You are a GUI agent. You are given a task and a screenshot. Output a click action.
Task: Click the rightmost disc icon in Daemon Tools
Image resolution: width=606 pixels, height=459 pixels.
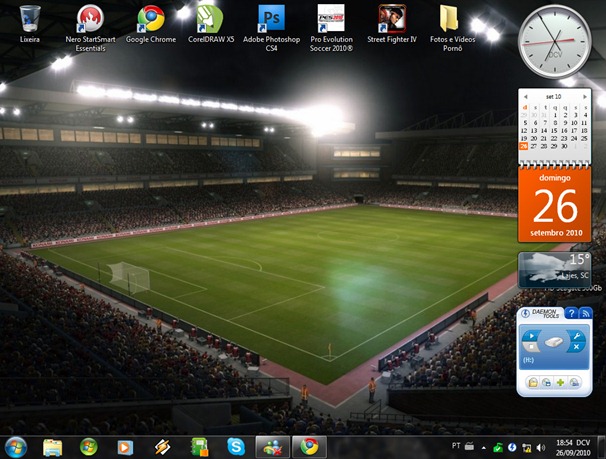574,382
